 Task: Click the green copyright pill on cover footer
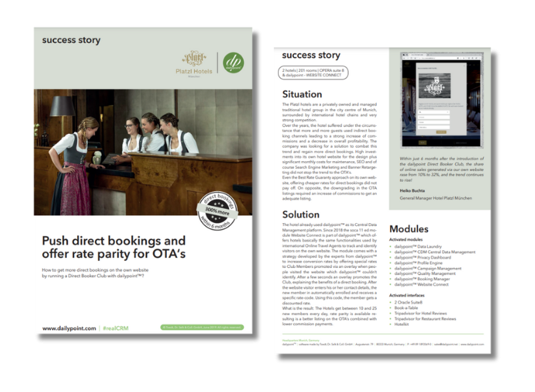(x=202, y=327)
